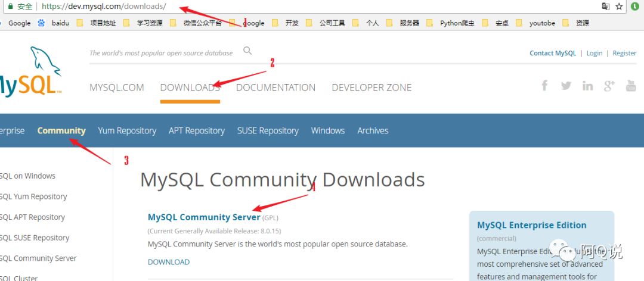Viewport: 644px width, 281px height.
Task: Open MySQL Cluster sidebar link
Action: pyautogui.click(x=19, y=277)
